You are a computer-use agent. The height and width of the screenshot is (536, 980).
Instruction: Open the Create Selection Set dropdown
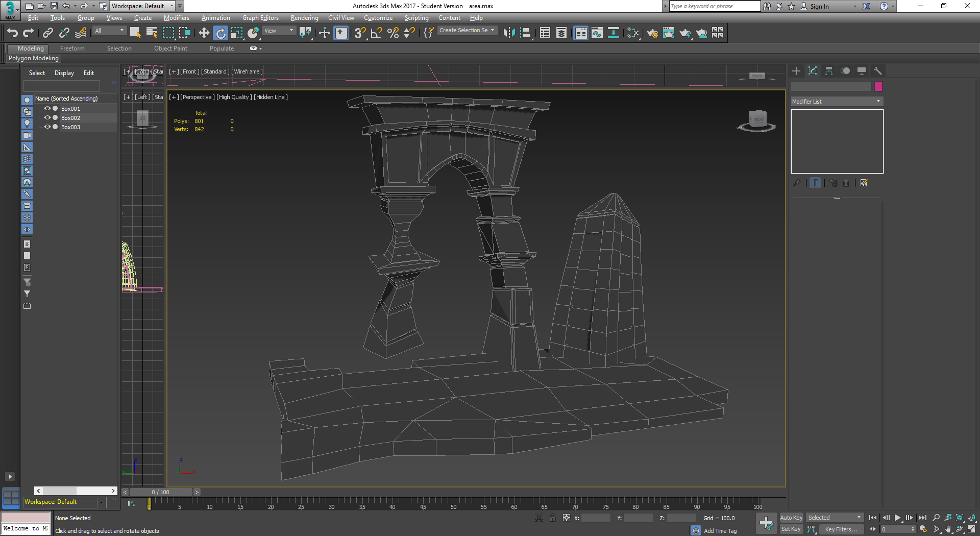click(467, 31)
